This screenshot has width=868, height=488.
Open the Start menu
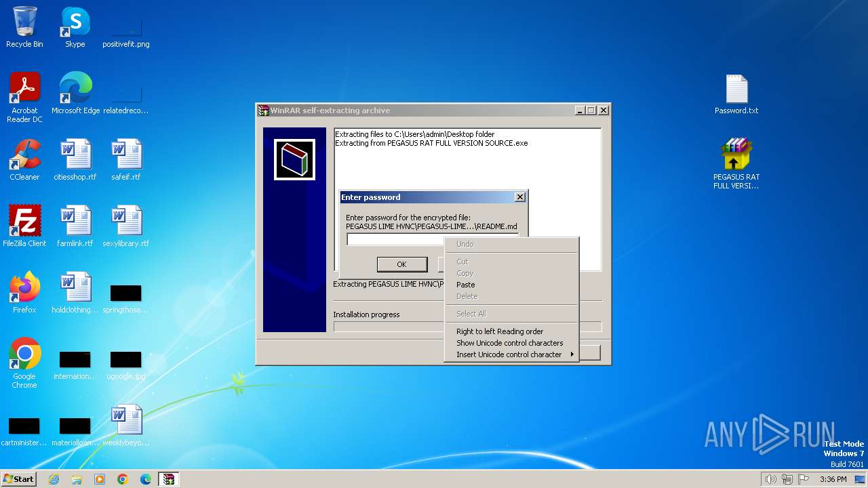click(18, 479)
